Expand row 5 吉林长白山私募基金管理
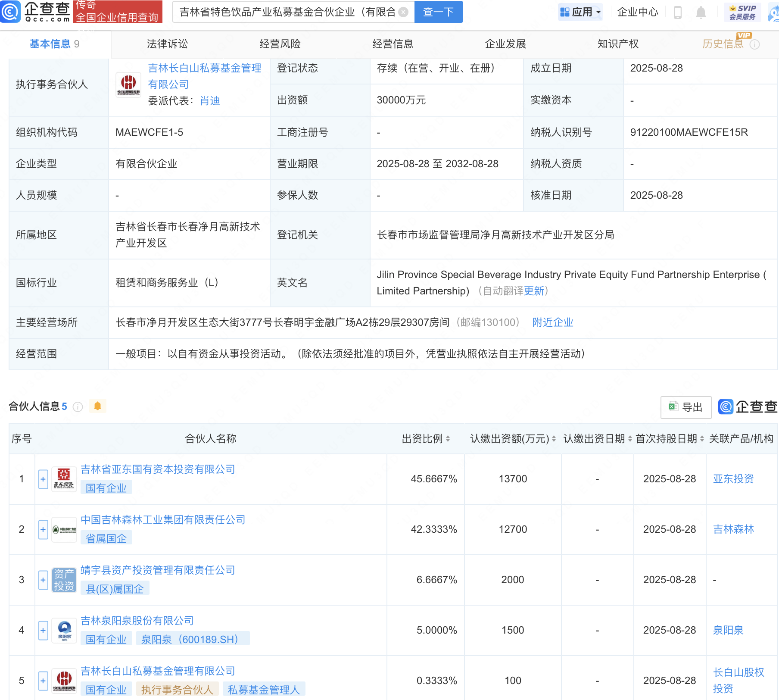This screenshot has width=779, height=700. 43,681
